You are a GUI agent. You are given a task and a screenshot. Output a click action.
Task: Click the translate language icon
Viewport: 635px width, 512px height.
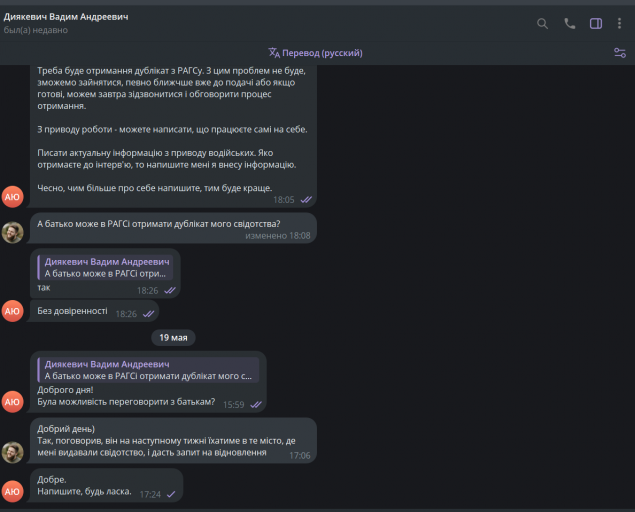[274, 53]
